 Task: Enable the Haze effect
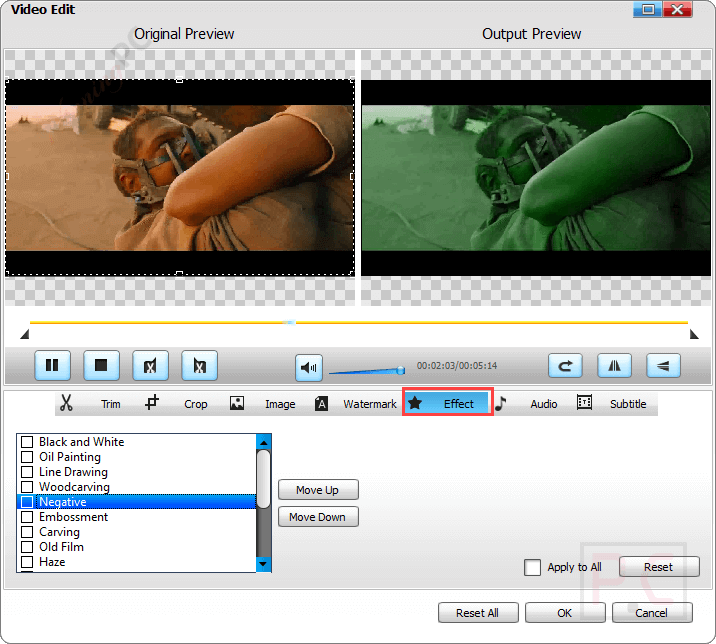(27, 562)
